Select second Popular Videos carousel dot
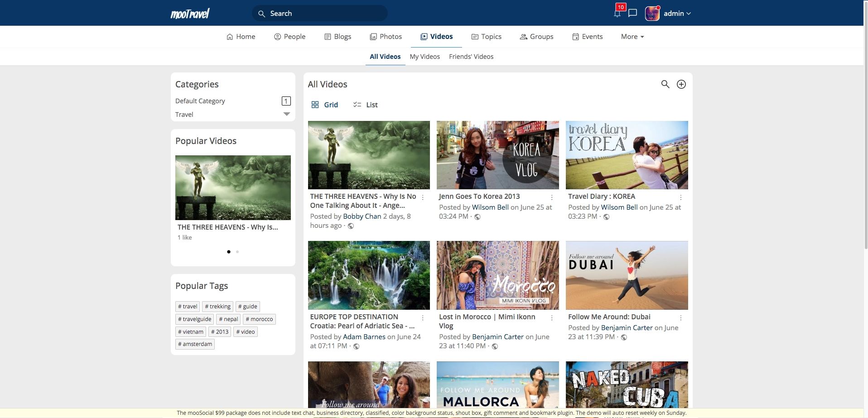Screen dimensions: 868x418 (x=237, y=252)
